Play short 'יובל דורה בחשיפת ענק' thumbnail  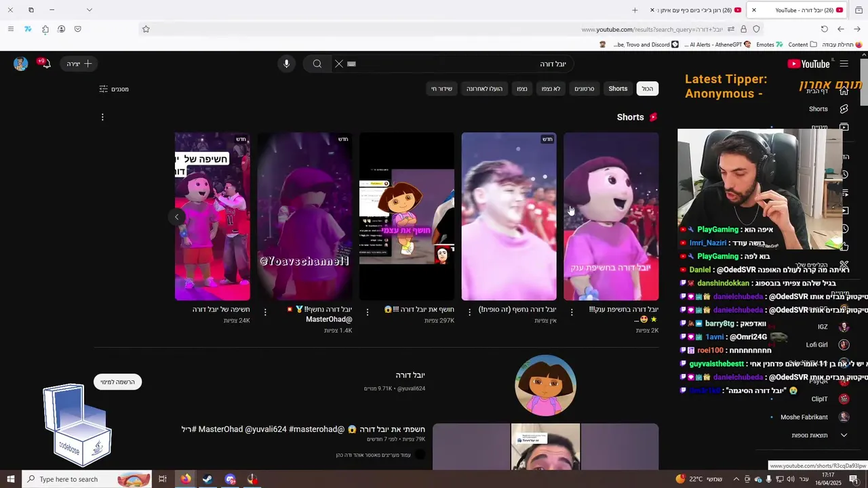click(x=611, y=216)
